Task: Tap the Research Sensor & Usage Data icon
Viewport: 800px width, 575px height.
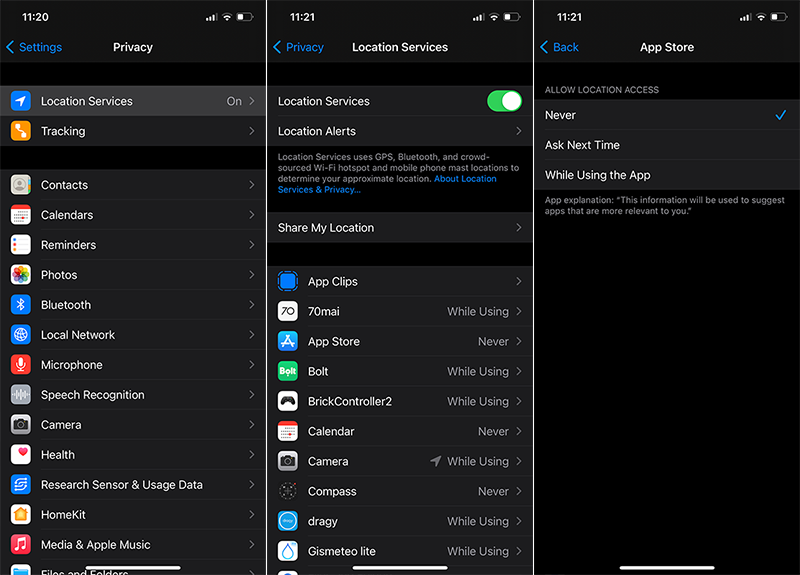Action: [21, 485]
